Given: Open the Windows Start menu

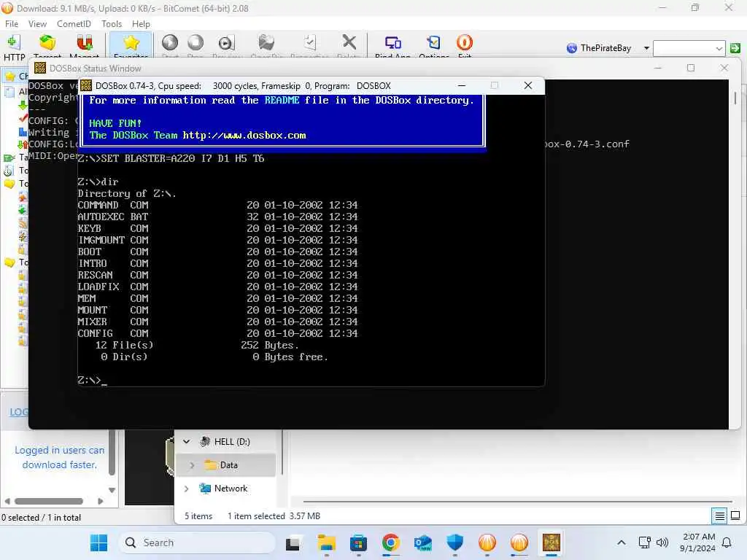Looking at the screenshot, I should point(99,542).
